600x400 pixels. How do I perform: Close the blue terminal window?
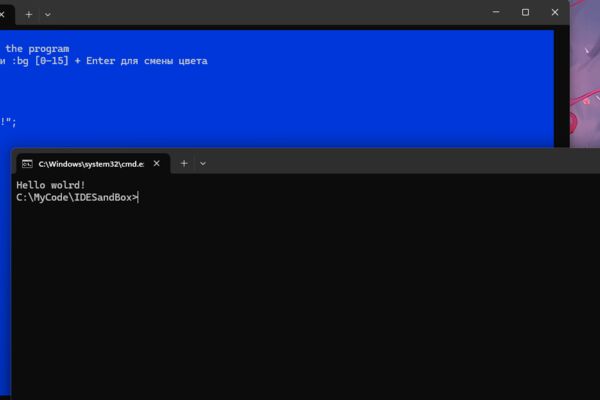(x=555, y=12)
